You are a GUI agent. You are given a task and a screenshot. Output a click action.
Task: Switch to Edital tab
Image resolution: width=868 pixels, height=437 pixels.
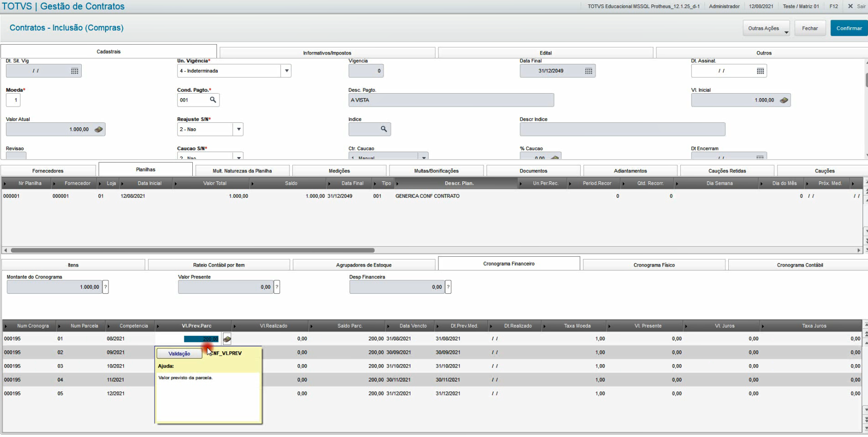coord(545,53)
